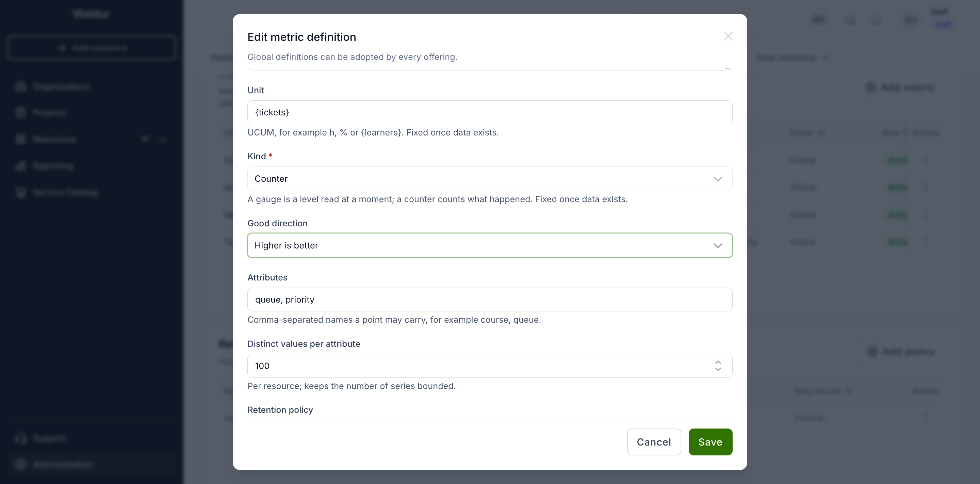Decrease distinct values with the stepper down arrow
This screenshot has width=980, height=484.
point(718,369)
